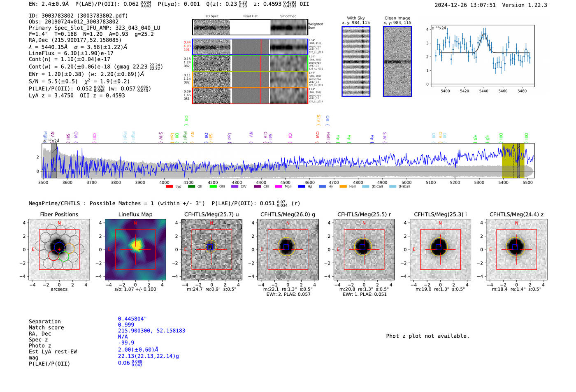This screenshot has height=392, width=576.
Task: Click the match score value 0.999
Action: click(x=126, y=325)
